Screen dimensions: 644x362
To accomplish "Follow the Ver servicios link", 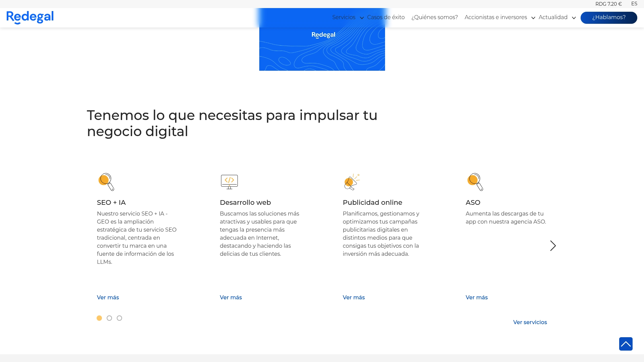I will coord(530,322).
